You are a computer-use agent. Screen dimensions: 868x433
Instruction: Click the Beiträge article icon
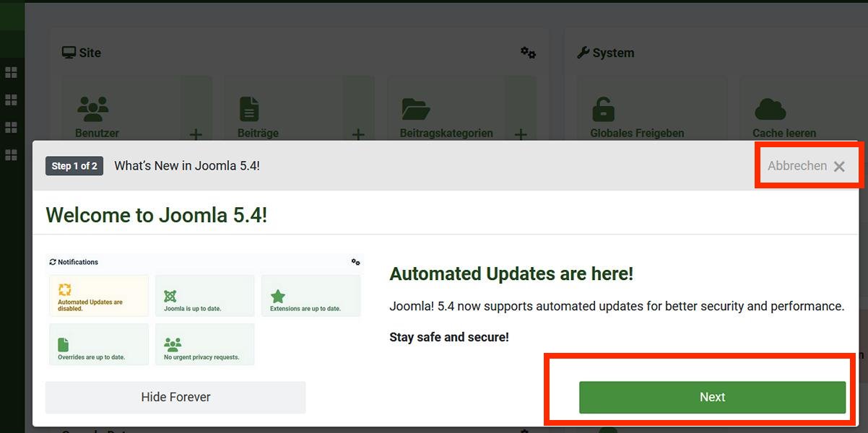248,107
